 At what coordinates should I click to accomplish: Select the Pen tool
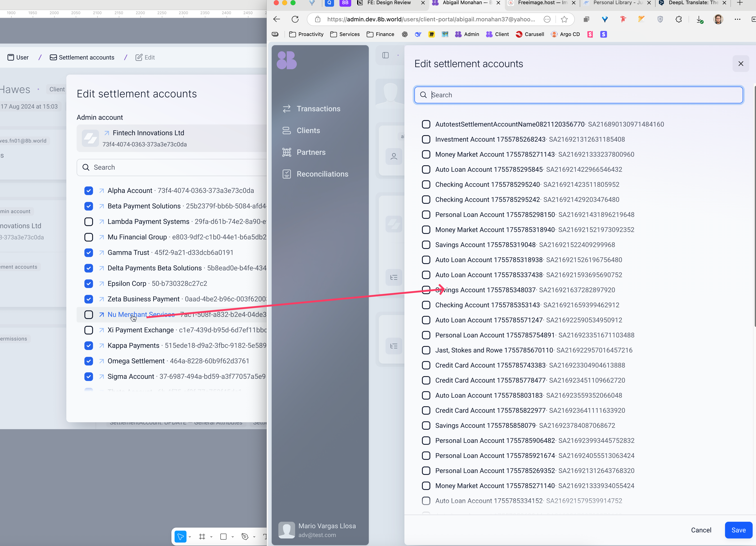245,536
